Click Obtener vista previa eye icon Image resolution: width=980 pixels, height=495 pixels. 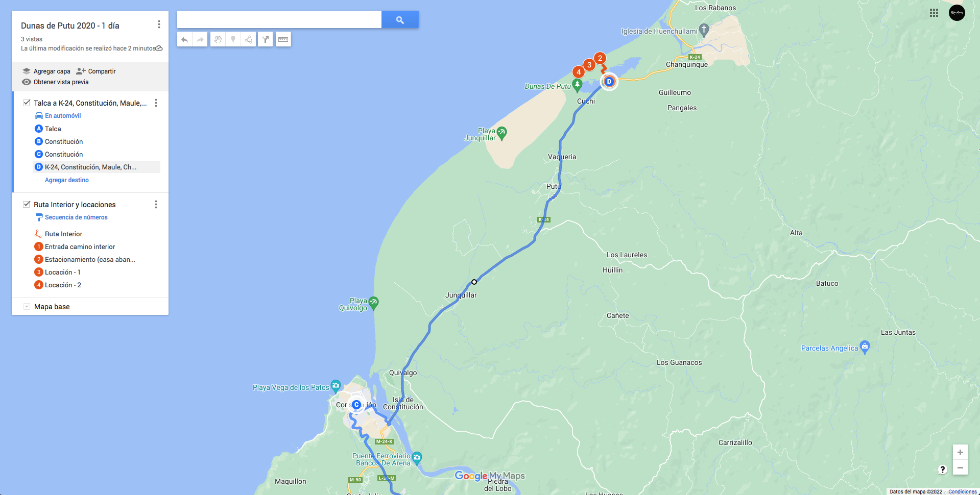pyautogui.click(x=27, y=82)
